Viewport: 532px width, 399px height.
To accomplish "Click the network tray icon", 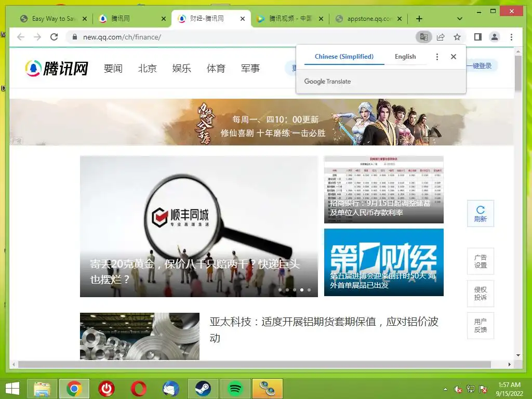I will click(x=471, y=389).
